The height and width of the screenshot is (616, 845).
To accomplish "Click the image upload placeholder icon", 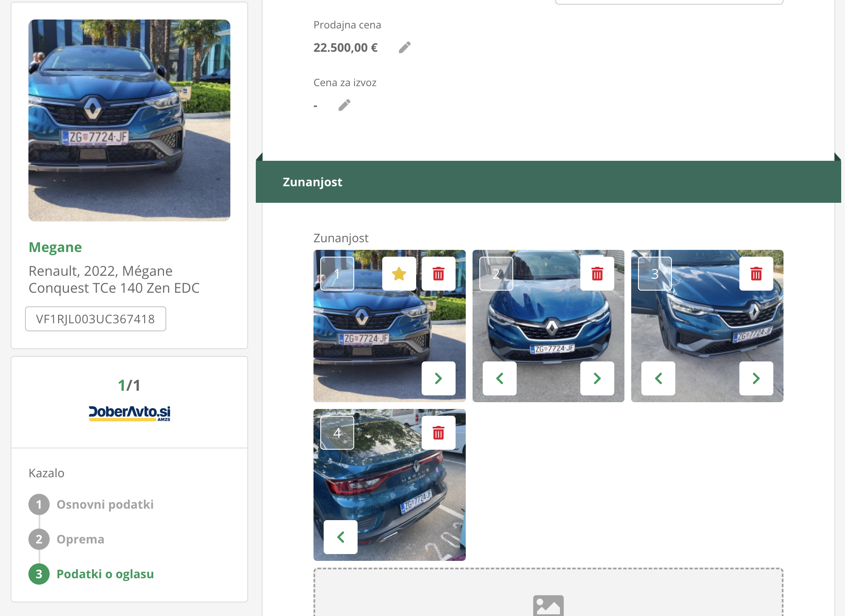I will point(548,605).
